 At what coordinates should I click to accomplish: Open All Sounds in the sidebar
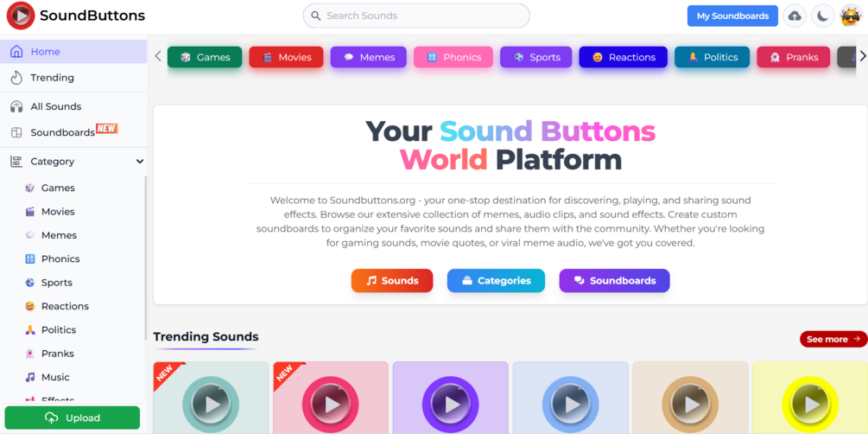coord(73,106)
